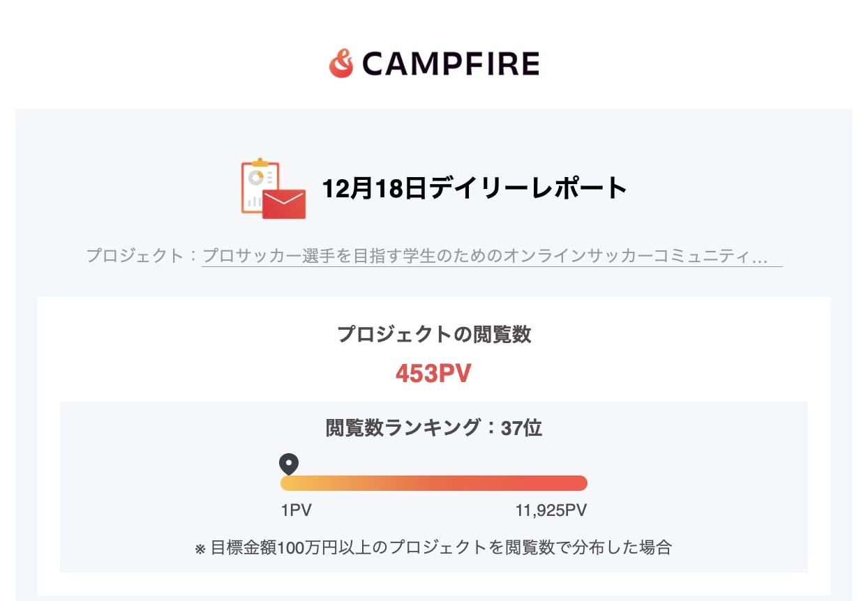
Task: Click the dark pin marker above ranking bar
Action: [x=288, y=464]
